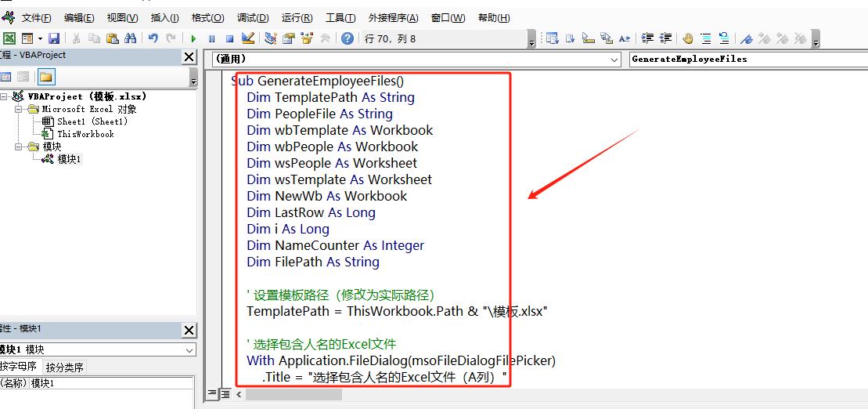The height and width of the screenshot is (409, 868).
Task: Indent the selected code lines
Action: point(647,38)
